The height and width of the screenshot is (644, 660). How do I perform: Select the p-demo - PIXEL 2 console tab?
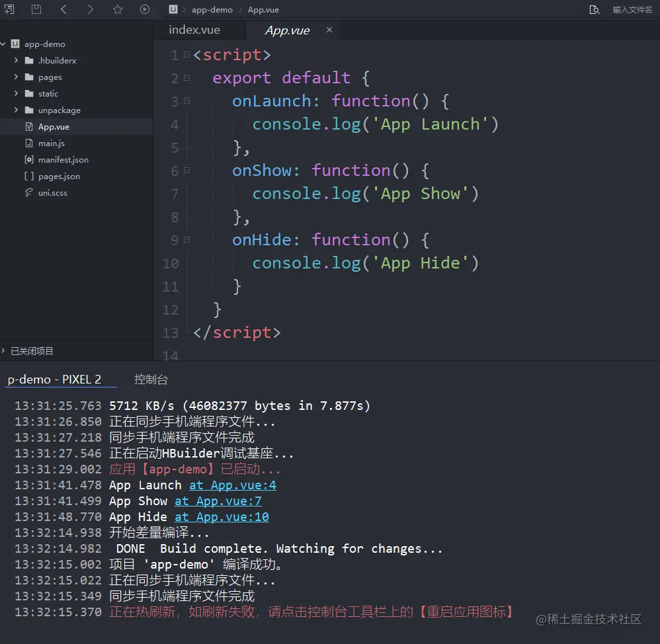tap(54, 380)
